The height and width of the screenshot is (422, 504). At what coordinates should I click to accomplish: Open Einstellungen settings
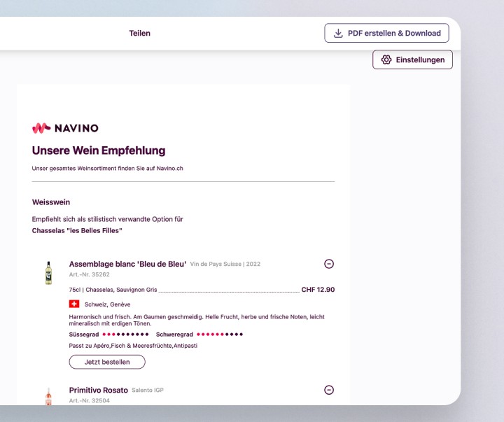pos(412,59)
